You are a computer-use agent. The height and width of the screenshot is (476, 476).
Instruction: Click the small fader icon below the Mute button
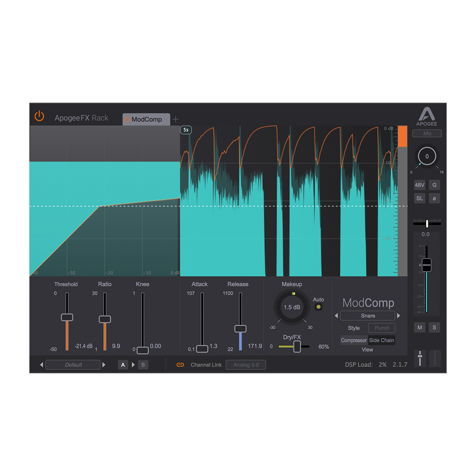[x=420, y=358]
